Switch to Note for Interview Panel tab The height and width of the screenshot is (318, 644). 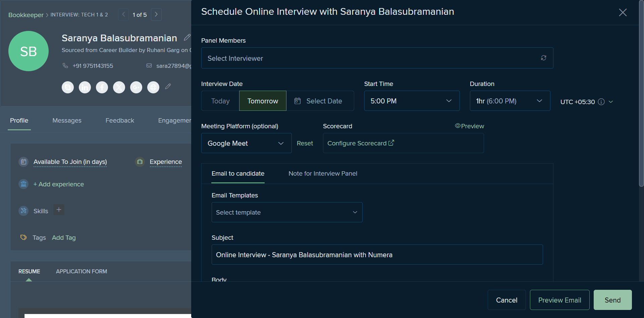click(323, 174)
